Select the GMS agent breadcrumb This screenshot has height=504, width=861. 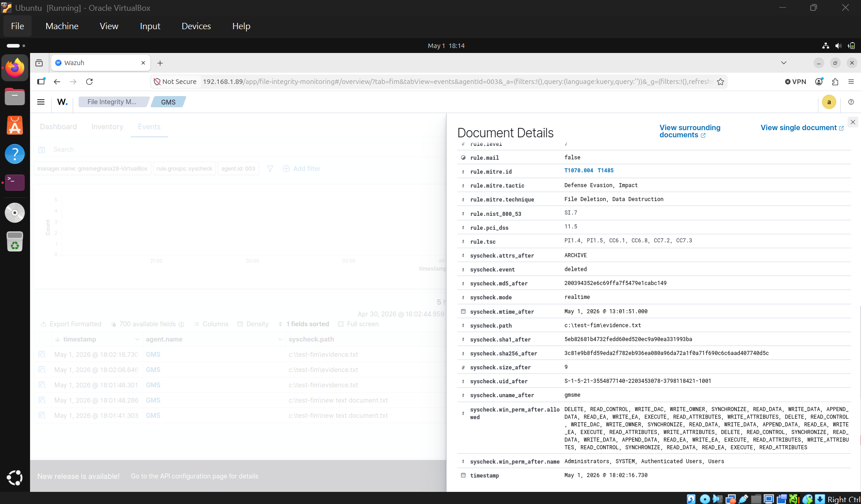[x=168, y=102]
